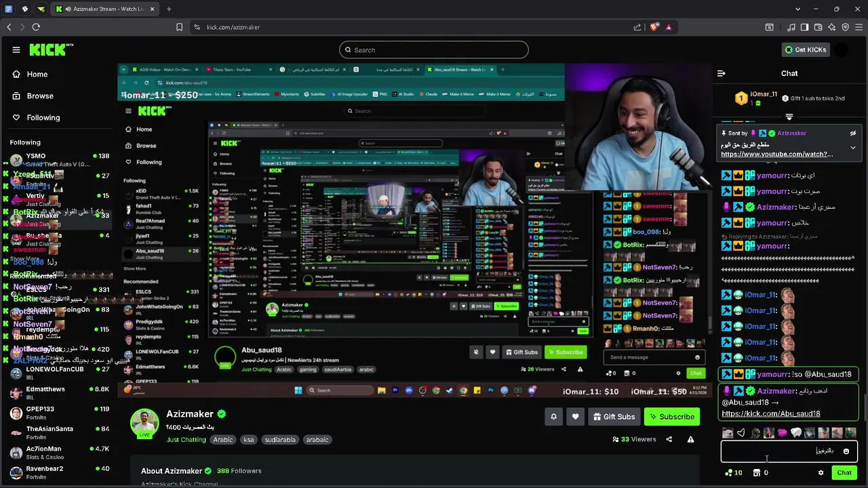Screen dimensions: 868x488
Task: Click the 33 Viewers count
Action: pos(634,439)
